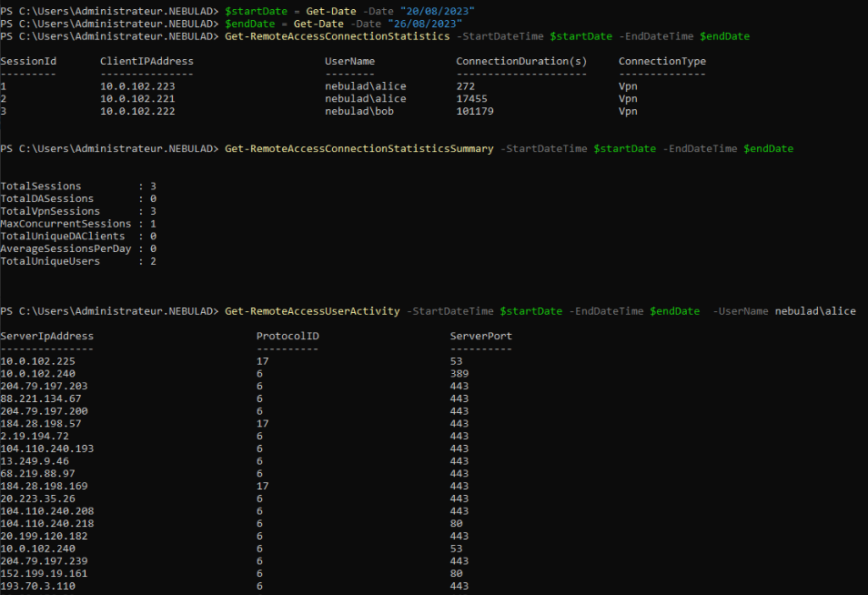This screenshot has height=595, width=868.
Task: Click the TotalVpnSessions summary line
Action: click(78, 211)
